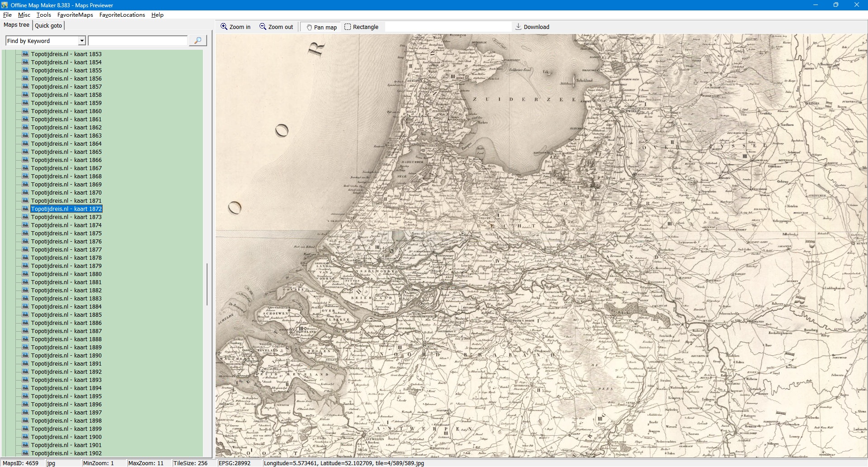The height and width of the screenshot is (467, 868).
Task: Click the Zoom out magnifier icon
Action: point(263,27)
